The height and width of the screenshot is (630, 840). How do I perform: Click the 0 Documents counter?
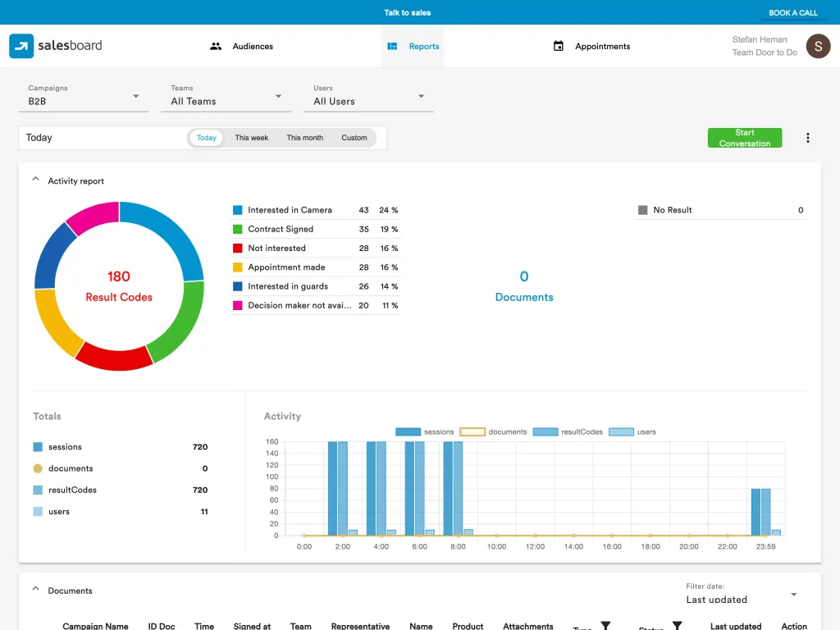click(x=524, y=286)
